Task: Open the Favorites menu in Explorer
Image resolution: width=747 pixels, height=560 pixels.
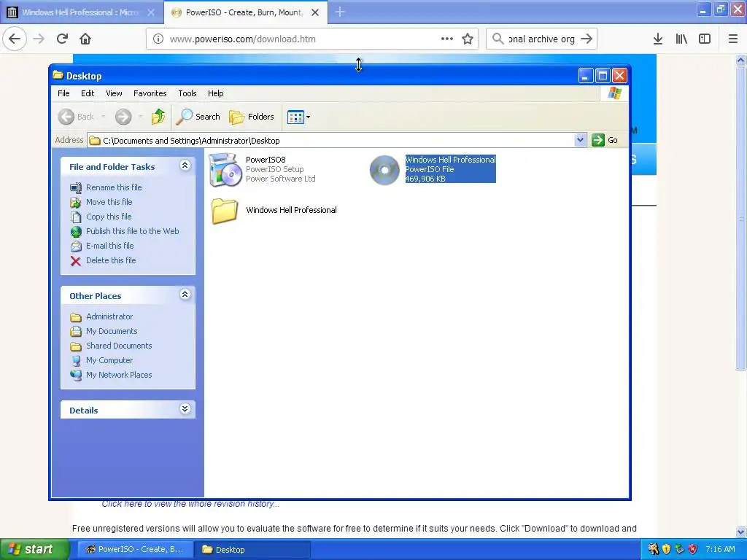Action: pos(150,93)
